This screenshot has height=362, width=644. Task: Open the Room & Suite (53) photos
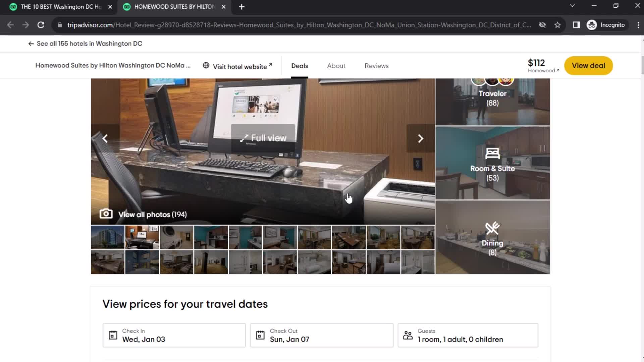tap(492, 163)
